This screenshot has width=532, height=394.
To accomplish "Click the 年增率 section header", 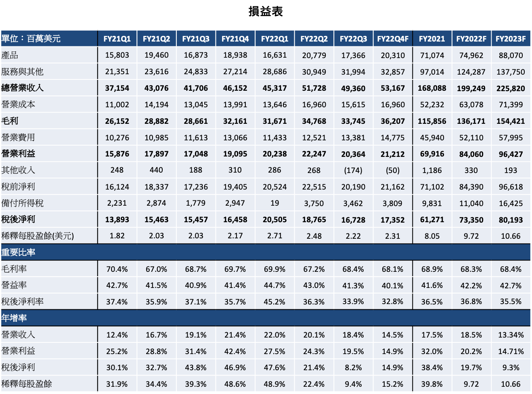I will pyautogui.click(x=15, y=318).
